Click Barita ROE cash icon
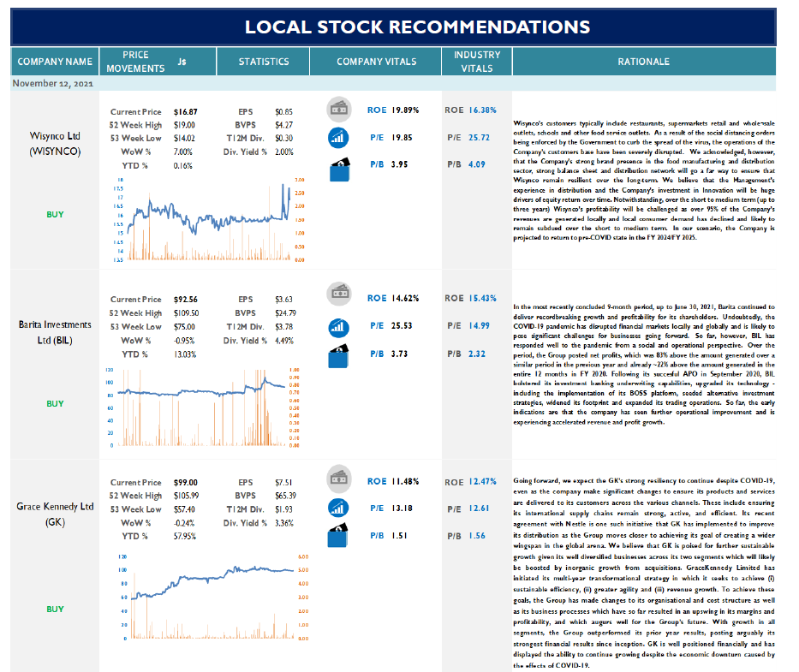This screenshot has width=799, height=672. [x=339, y=294]
